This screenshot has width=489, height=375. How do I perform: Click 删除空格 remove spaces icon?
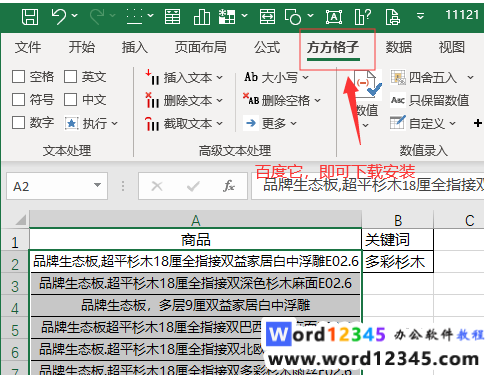(x=251, y=99)
